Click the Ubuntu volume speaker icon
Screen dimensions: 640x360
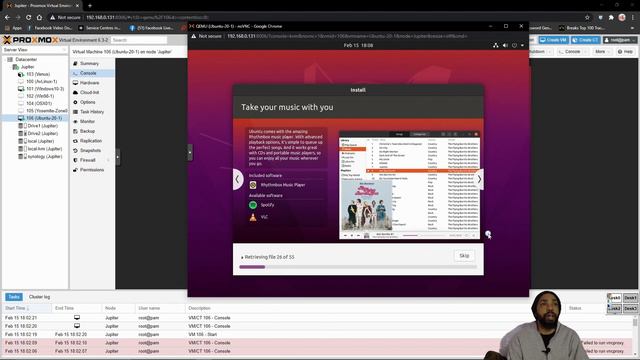pyautogui.click(x=505, y=45)
